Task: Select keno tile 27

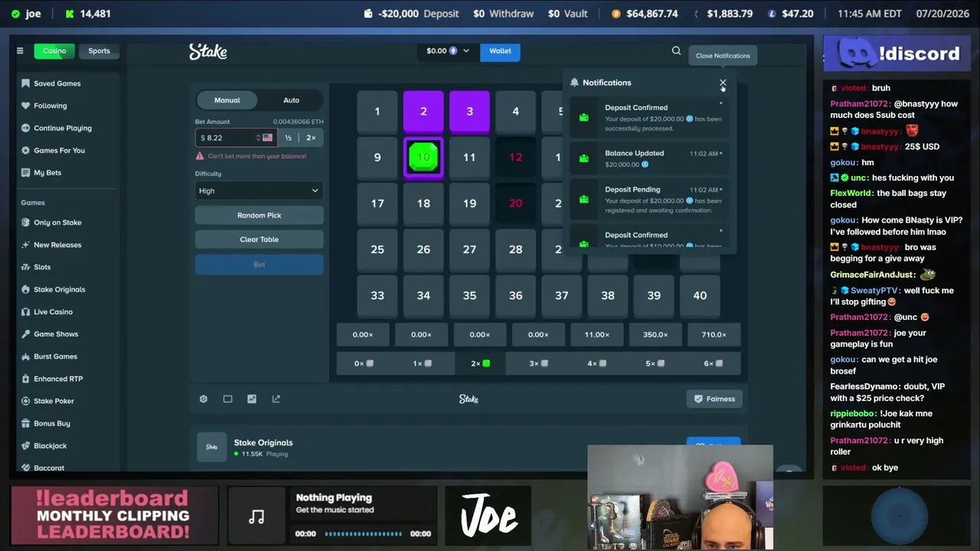Action: pyautogui.click(x=469, y=249)
